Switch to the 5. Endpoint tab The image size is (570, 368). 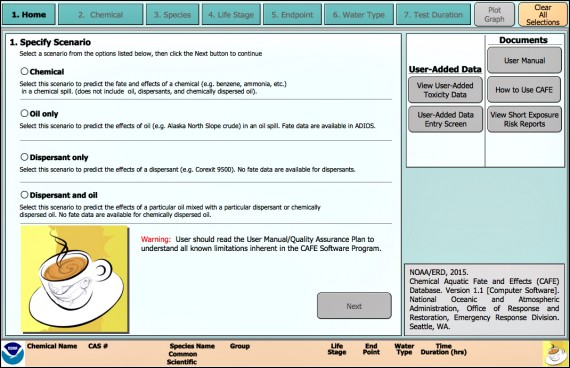click(x=292, y=15)
